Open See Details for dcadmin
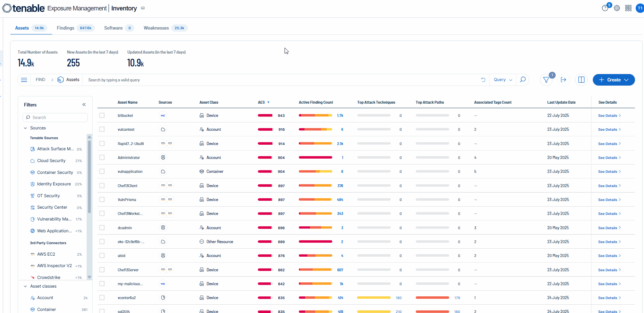644x313 pixels. coord(609,228)
